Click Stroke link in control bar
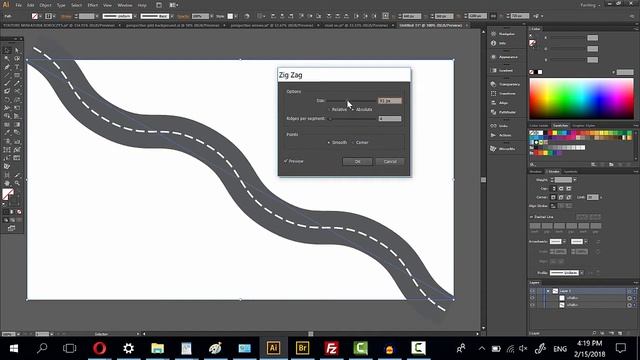Viewport: 640px width, 360px height. [66, 16]
